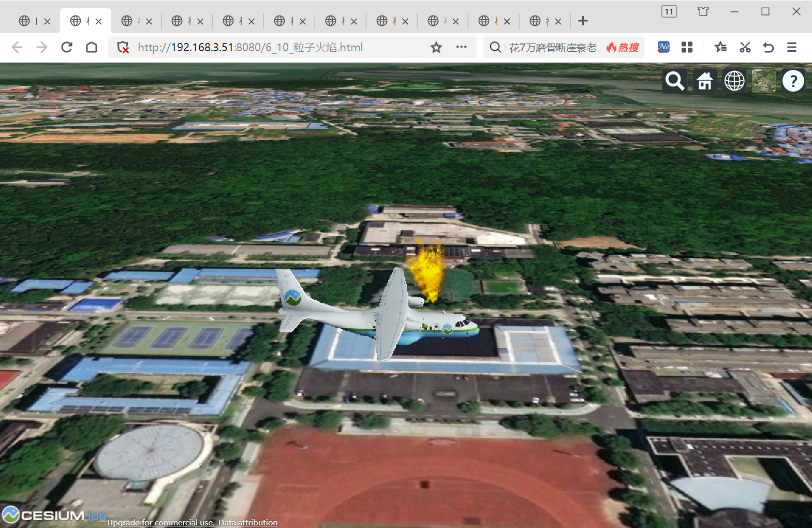Open the scissors screenshot tool
Viewport: 812px width, 528px height.
[x=745, y=48]
